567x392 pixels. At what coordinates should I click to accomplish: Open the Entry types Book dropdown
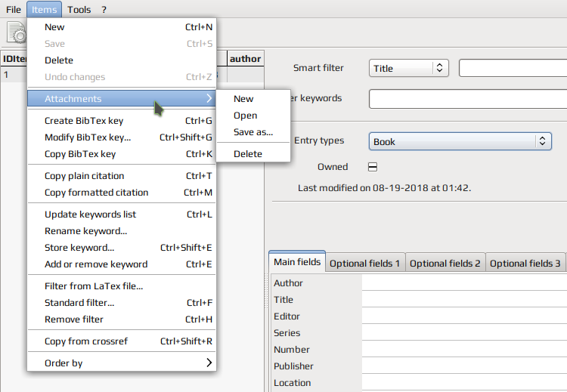(x=460, y=142)
